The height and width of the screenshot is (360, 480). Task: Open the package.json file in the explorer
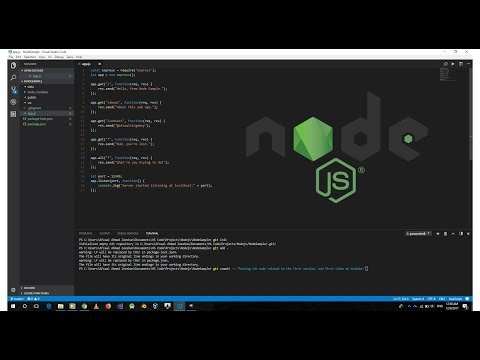click(36, 124)
